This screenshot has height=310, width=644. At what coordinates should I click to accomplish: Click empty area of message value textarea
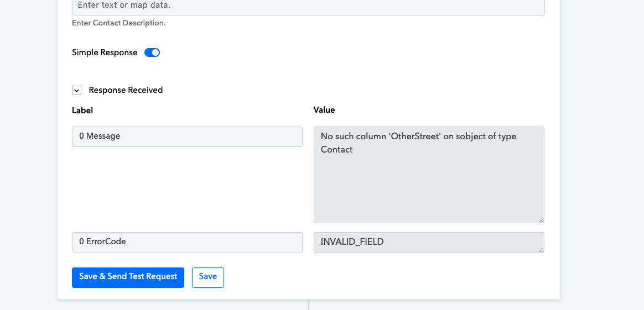click(x=429, y=188)
